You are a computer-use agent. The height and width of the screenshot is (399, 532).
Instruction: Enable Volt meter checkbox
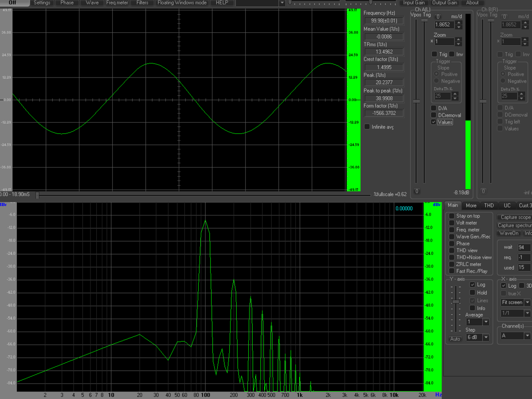452,223
